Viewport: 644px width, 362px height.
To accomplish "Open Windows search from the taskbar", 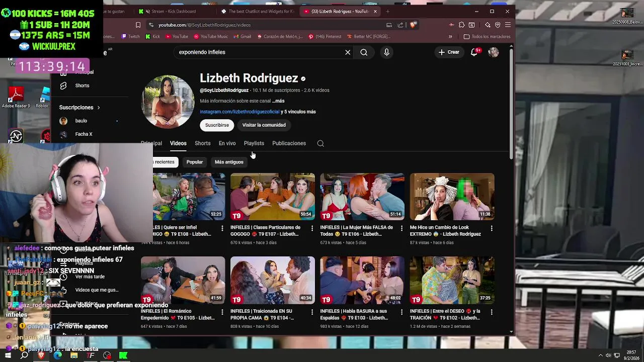I will tap(24, 355).
